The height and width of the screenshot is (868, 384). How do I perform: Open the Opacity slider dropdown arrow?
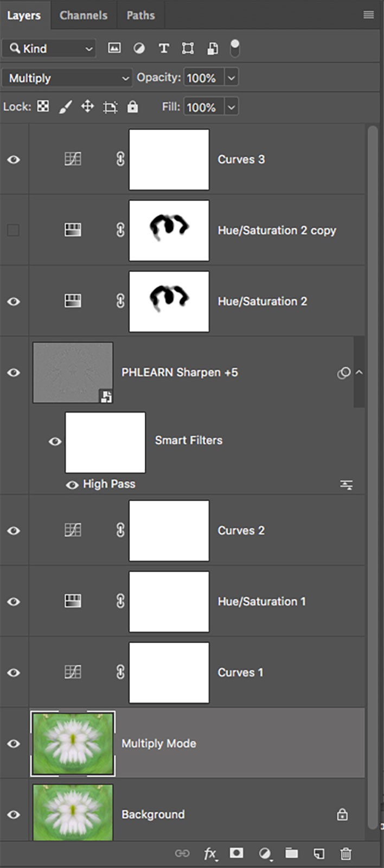(x=231, y=78)
